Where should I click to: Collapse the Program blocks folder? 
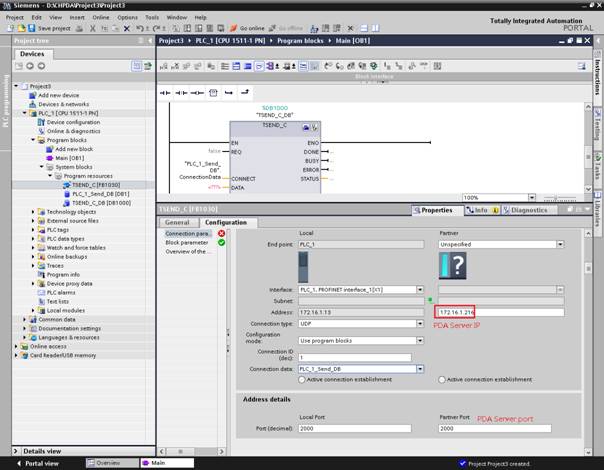pos(33,140)
